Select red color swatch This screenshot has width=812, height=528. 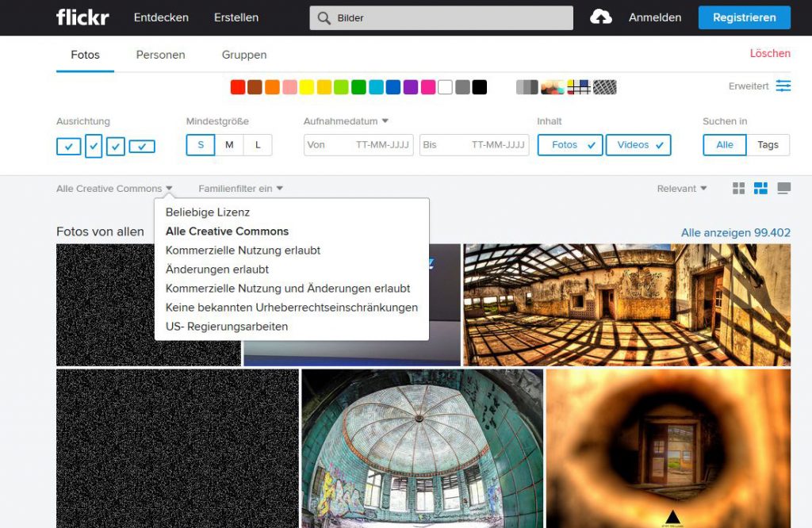238,87
